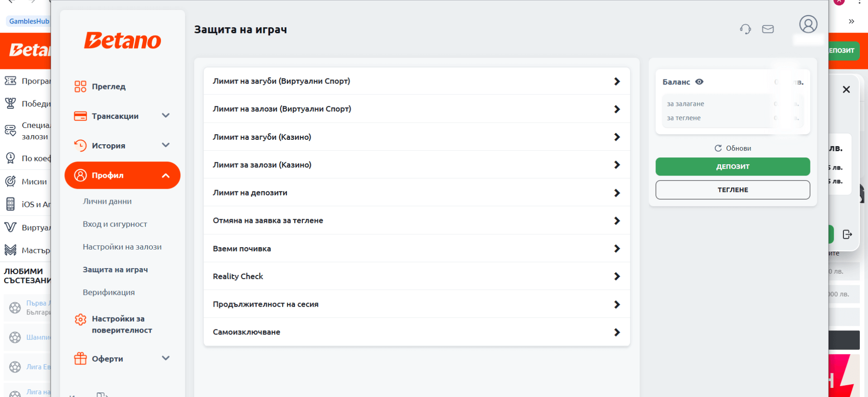Click the Betano logo

click(x=122, y=40)
